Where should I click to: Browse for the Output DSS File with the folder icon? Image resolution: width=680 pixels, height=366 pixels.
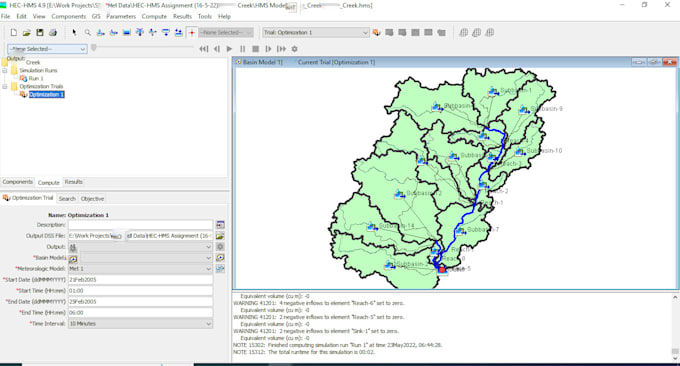pos(220,236)
